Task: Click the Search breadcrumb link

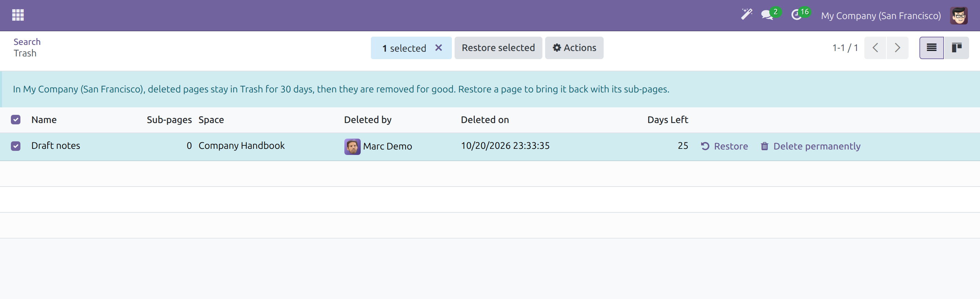Action: (27, 42)
